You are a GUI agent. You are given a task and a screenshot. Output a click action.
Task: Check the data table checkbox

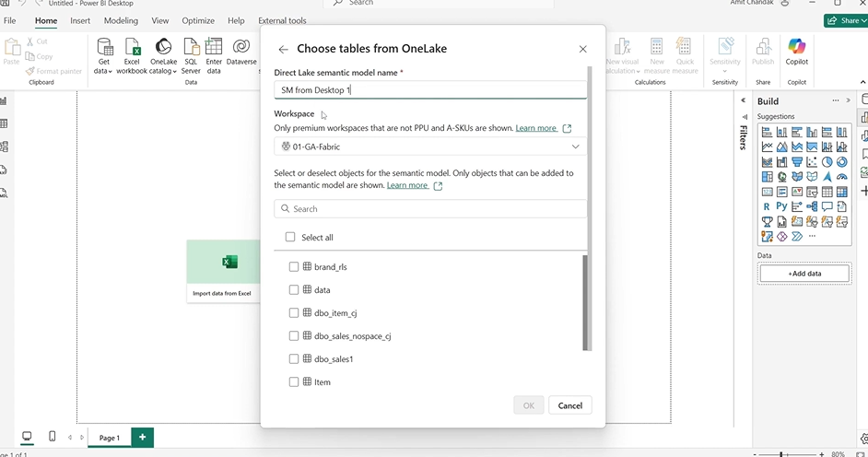294,290
